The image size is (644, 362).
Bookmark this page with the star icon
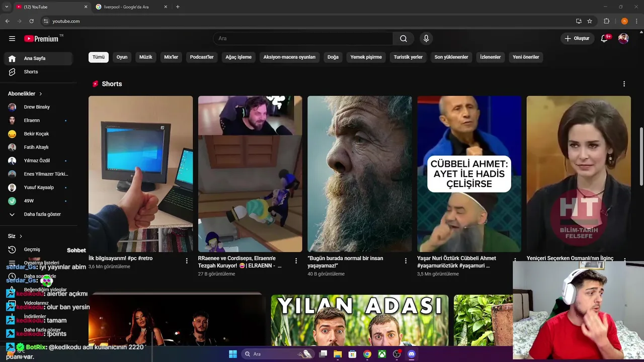pyautogui.click(x=590, y=21)
